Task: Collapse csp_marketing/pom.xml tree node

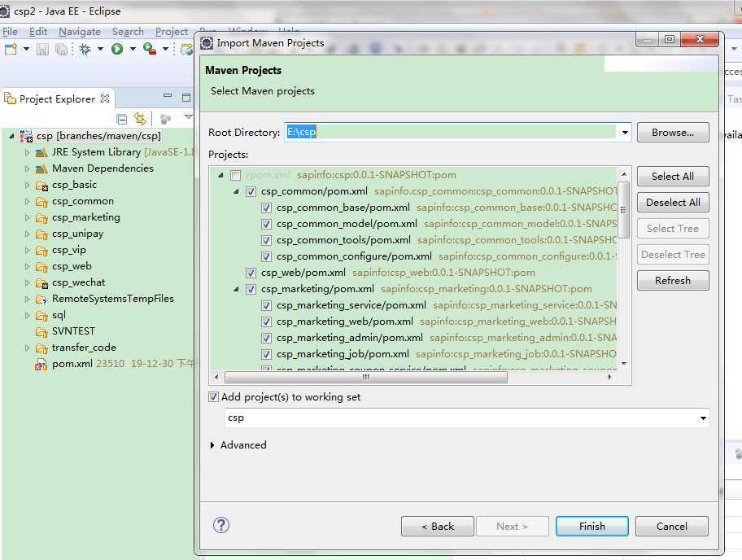Action: tap(236, 289)
